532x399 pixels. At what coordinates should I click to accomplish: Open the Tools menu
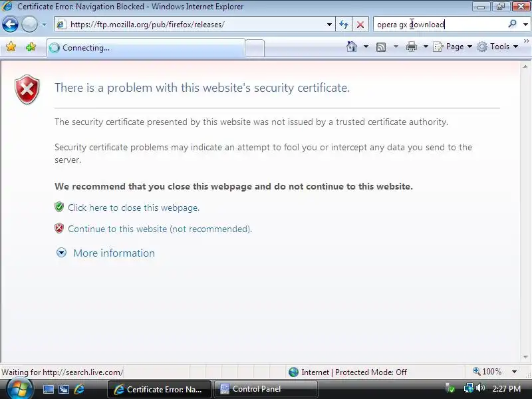[x=498, y=47]
